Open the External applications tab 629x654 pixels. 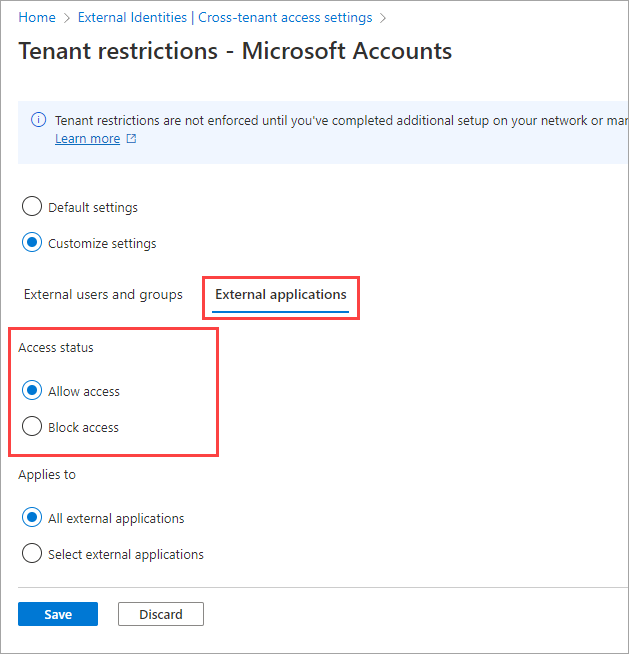coord(281,295)
